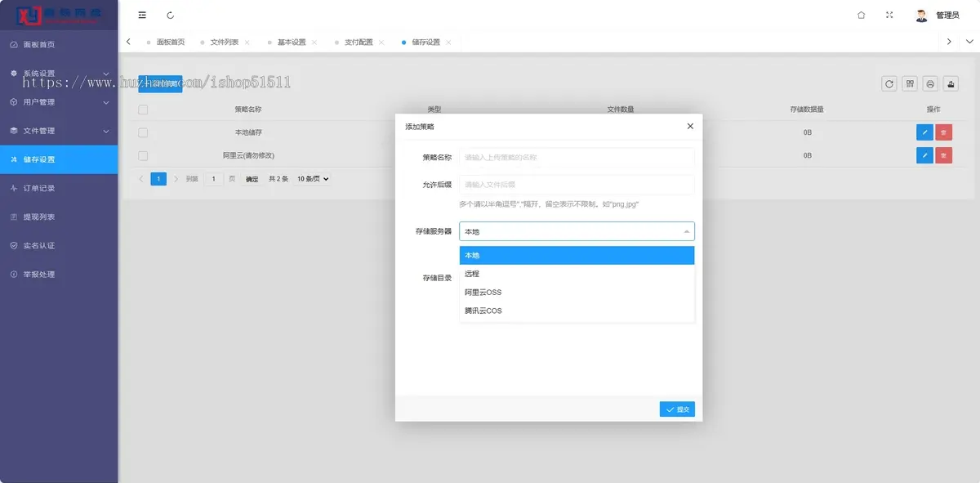This screenshot has height=483, width=980.
Task: Close the 基本设置 tab
Action: [x=314, y=42]
